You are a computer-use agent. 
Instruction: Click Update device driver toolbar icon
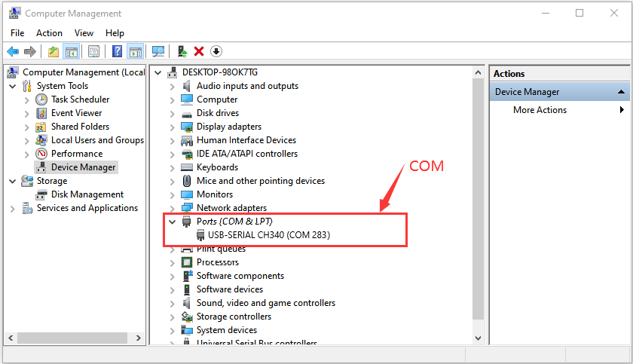[x=182, y=51]
